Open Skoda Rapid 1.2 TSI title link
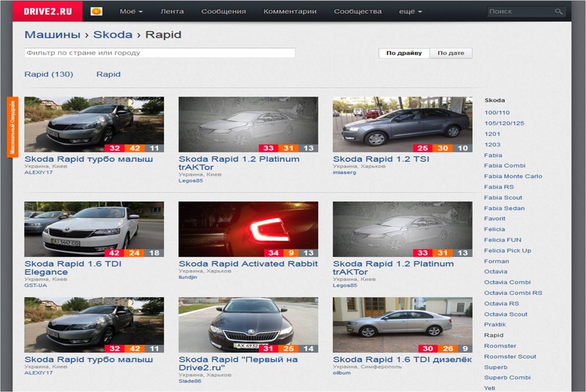586x392 pixels. [x=381, y=159]
